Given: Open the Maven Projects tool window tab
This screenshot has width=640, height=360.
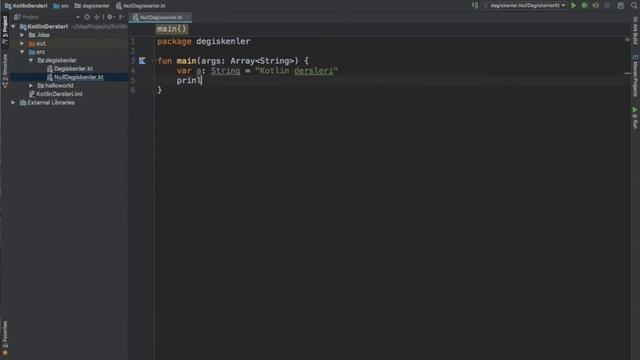Looking at the screenshot, I should [635, 76].
